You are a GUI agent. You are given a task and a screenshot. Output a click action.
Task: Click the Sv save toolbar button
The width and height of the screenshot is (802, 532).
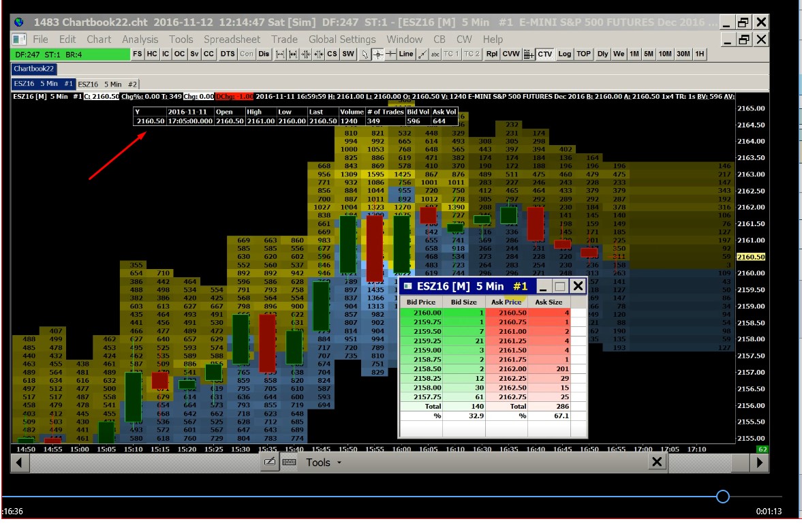click(194, 54)
